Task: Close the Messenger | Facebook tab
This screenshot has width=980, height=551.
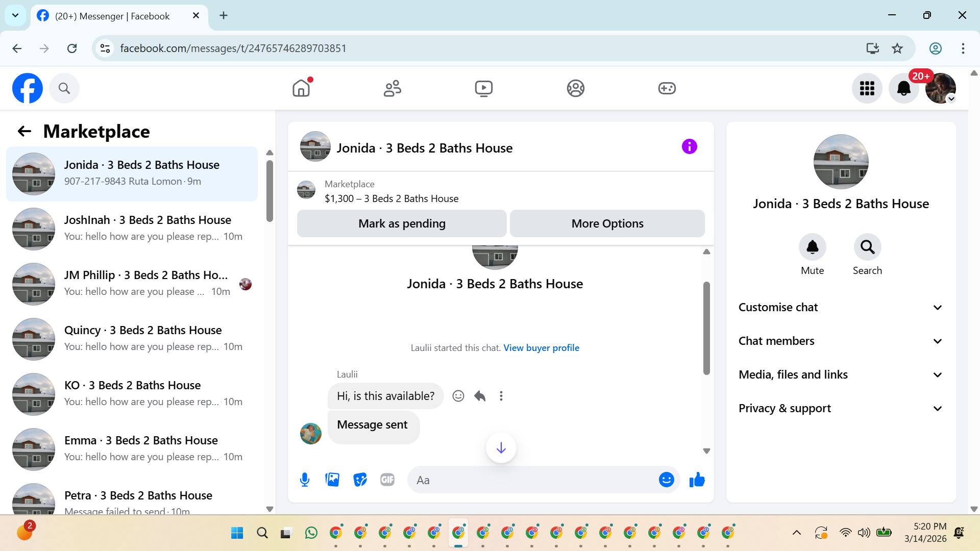Action: [x=196, y=16]
